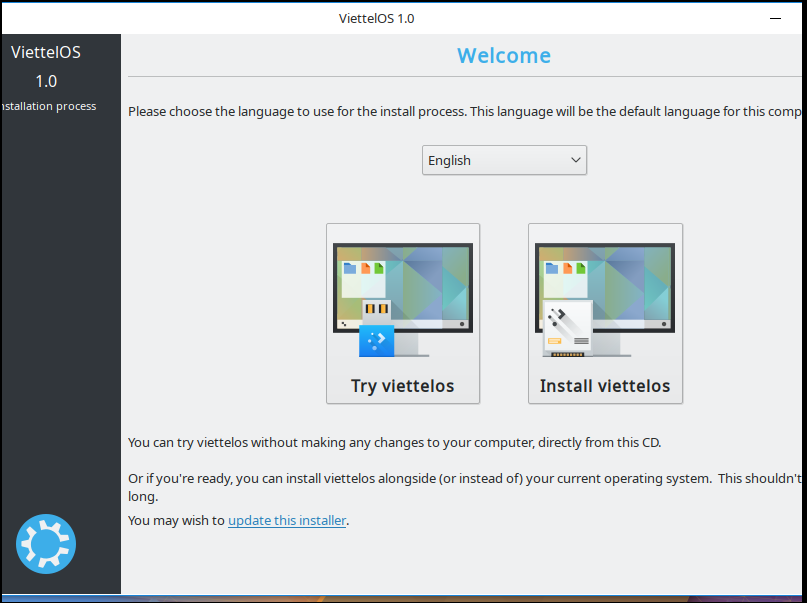Click the green file icon on Install viettelos monitor

581,268
